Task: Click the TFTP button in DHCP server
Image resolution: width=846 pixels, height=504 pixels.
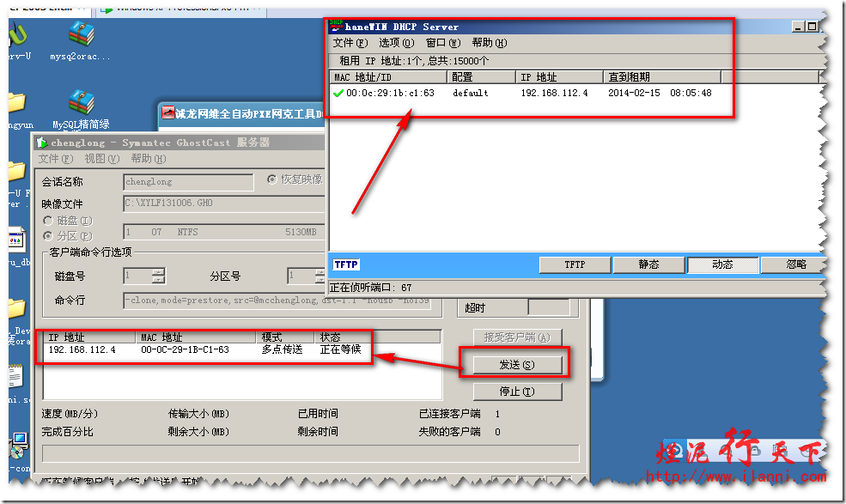Action: (575, 264)
